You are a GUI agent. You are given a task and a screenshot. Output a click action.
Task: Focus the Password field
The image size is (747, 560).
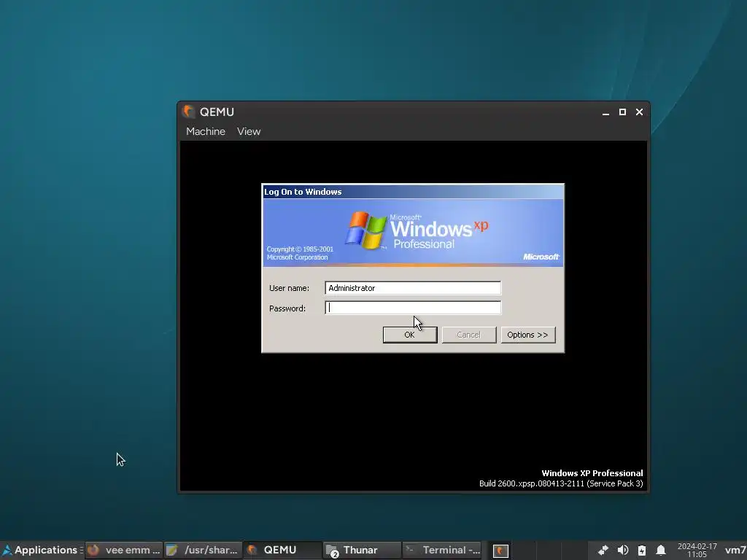click(x=413, y=308)
